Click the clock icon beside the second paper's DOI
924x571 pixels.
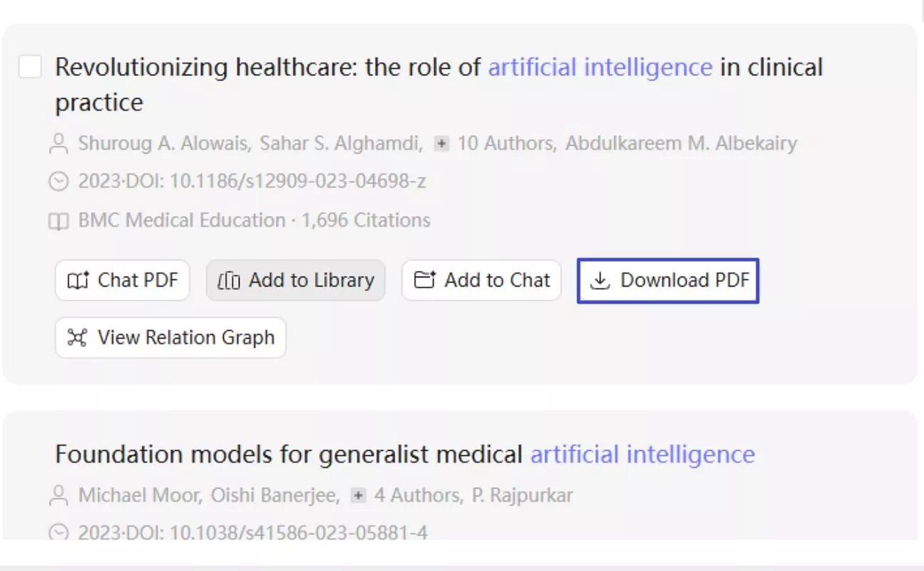(58, 532)
